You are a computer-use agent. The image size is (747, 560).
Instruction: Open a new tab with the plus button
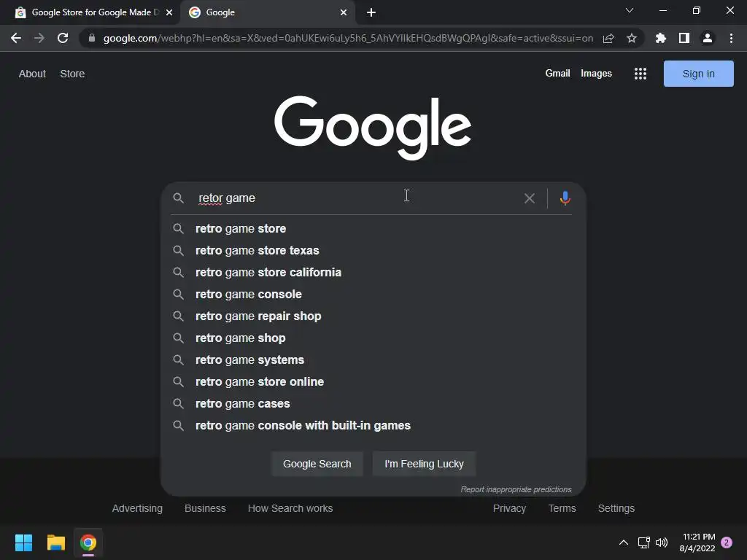(x=371, y=12)
